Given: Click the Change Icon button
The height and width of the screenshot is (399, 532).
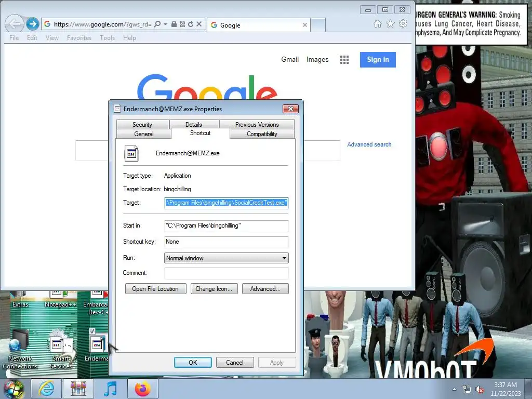Looking at the screenshot, I should 214,289.
